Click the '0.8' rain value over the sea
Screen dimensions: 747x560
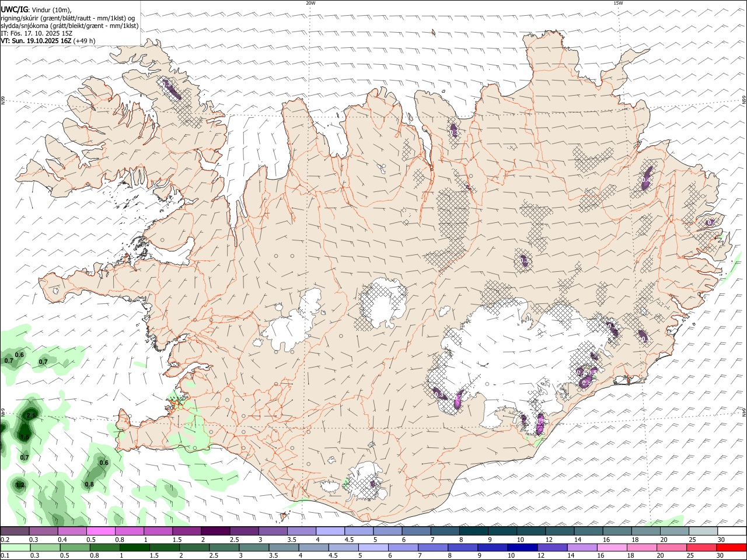coord(89,484)
